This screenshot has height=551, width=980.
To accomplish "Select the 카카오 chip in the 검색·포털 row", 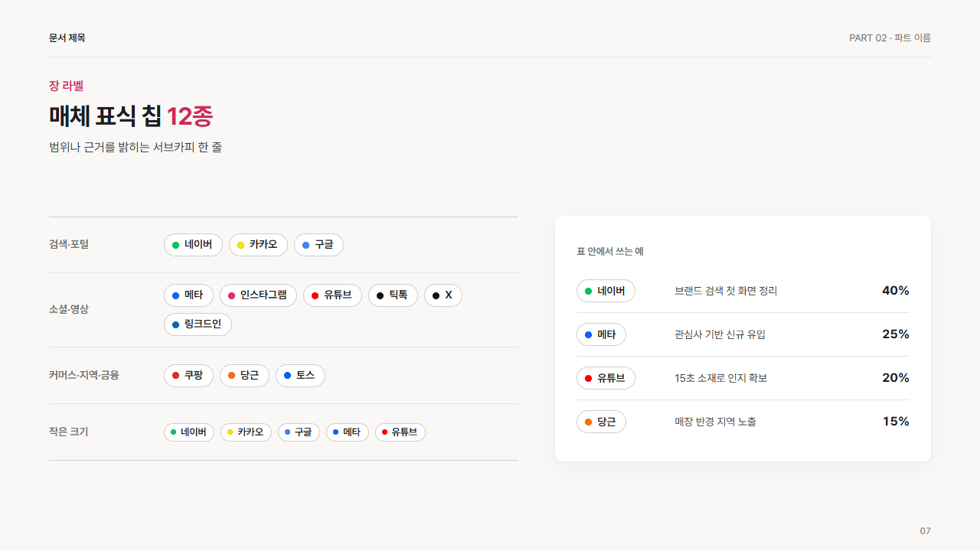I will 258,245.
